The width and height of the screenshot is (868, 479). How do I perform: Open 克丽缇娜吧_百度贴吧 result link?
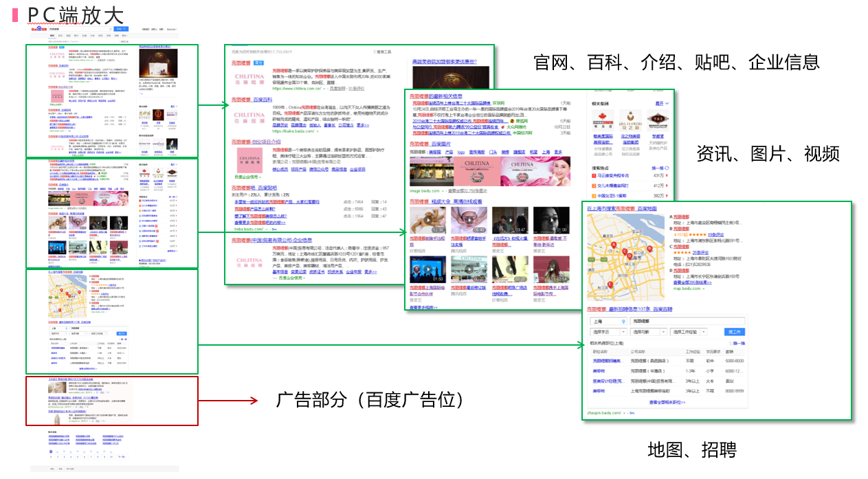(x=254, y=188)
